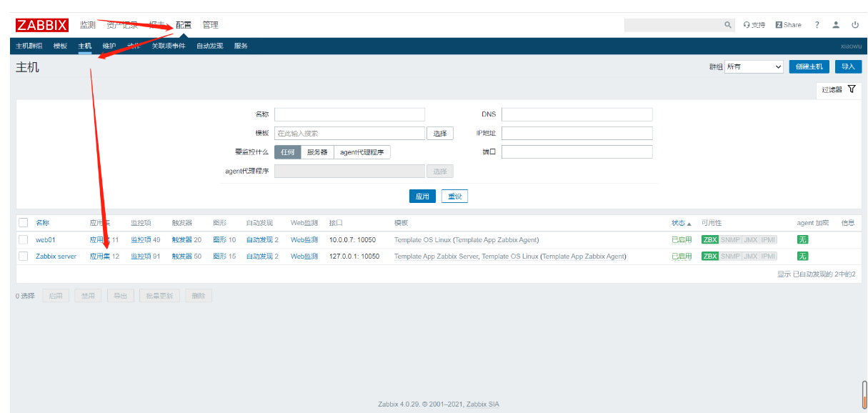This screenshot has height=413, width=868.
Task: Open the 监测 top menu
Action: 87,25
